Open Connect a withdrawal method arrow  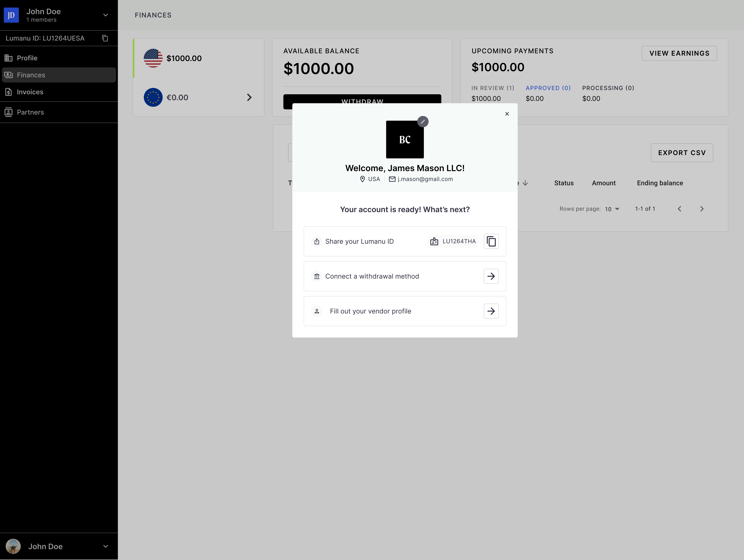point(491,276)
